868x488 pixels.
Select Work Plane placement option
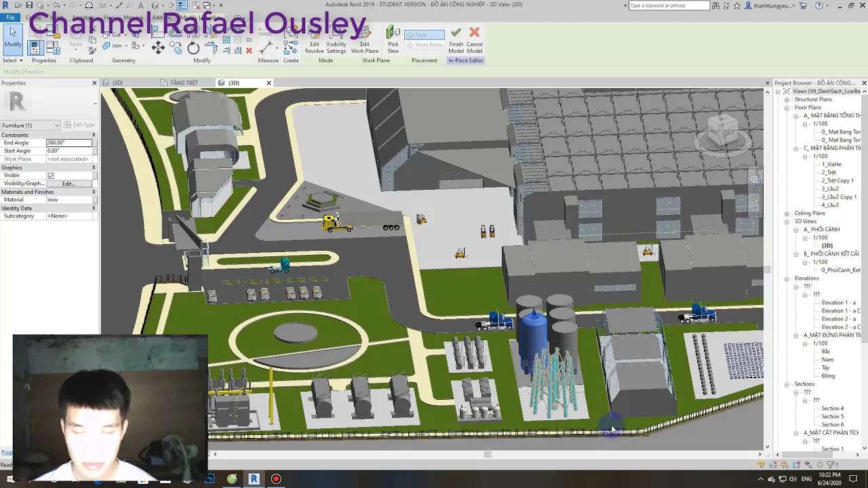tap(424, 45)
